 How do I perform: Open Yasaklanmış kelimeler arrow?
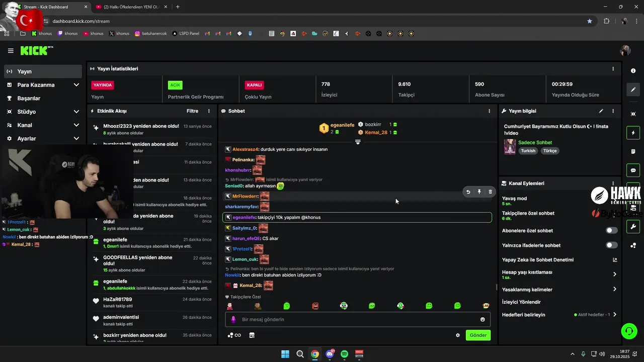[x=614, y=289]
